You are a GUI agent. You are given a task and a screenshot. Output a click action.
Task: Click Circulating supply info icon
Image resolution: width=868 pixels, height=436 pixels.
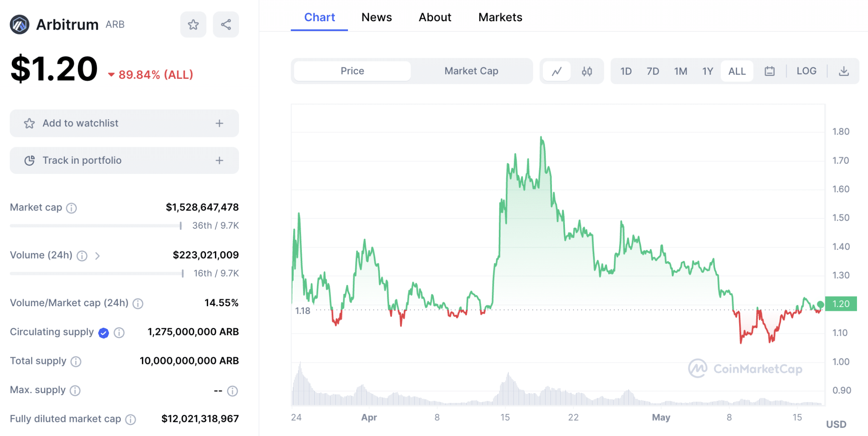tap(120, 333)
